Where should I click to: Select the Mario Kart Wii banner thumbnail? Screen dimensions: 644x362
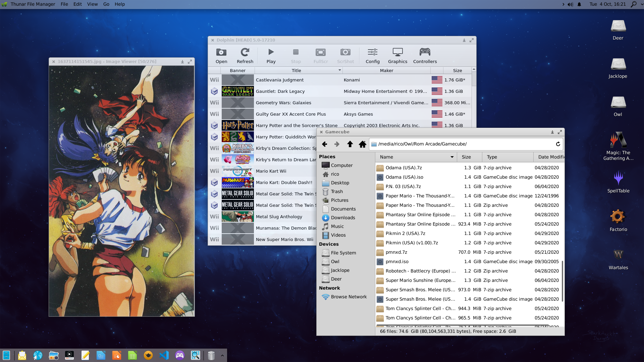(237, 171)
